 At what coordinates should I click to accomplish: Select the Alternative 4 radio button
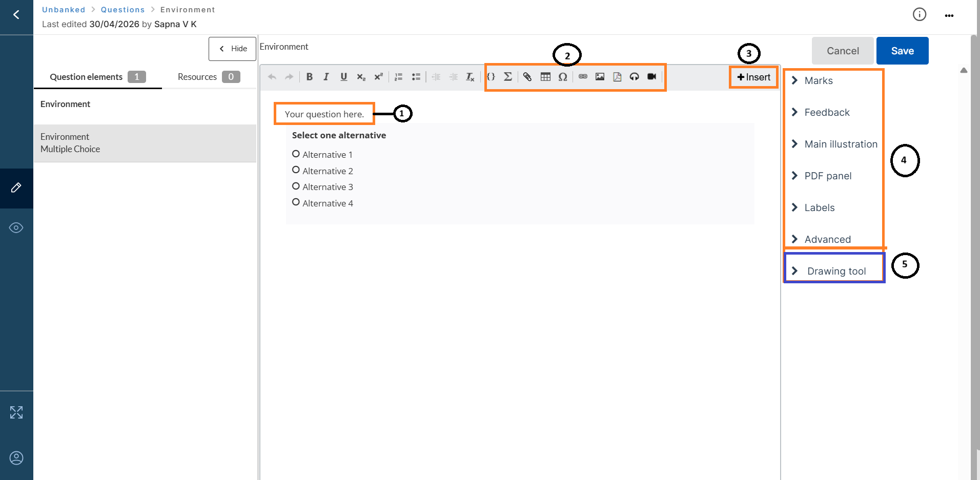(x=296, y=202)
